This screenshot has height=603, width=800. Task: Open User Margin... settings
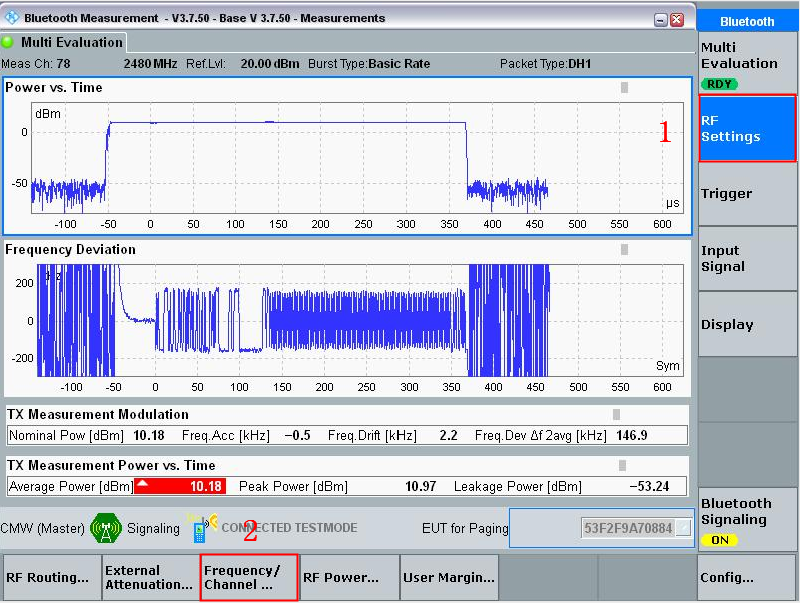coord(449,577)
